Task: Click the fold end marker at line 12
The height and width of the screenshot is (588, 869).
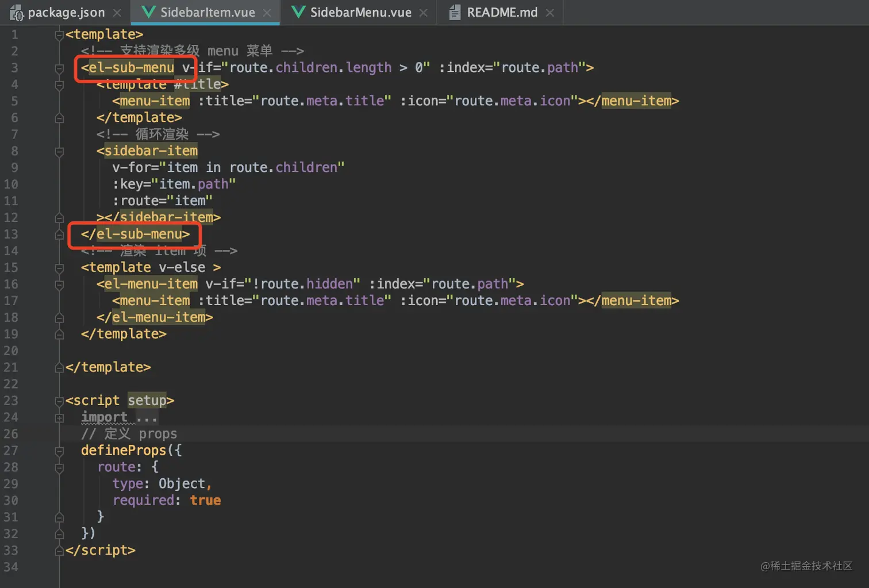Action: [59, 218]
